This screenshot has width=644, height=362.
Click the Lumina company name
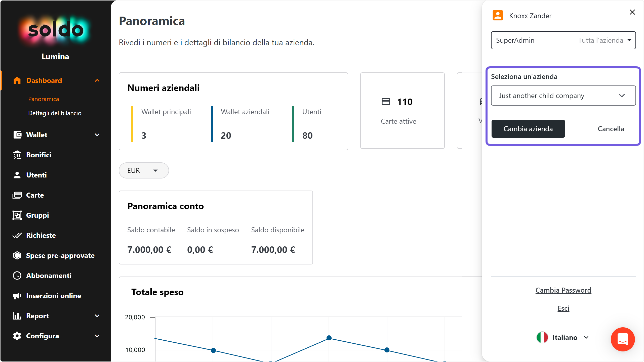point(55,57)
